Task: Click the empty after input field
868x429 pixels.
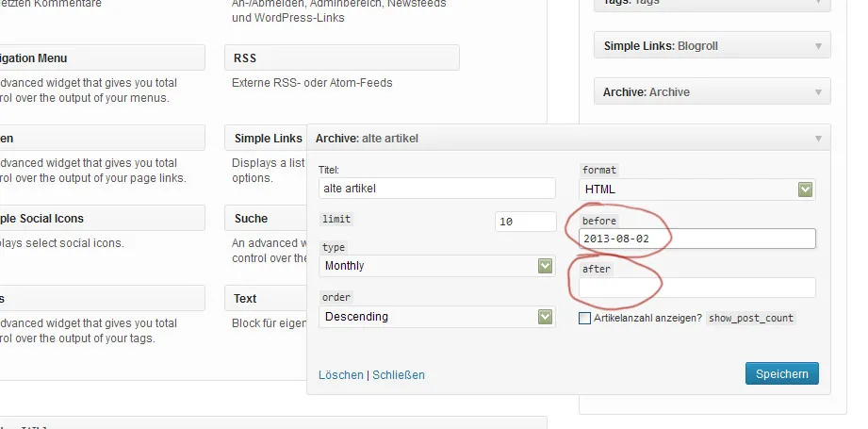Action: pos(697,288)
